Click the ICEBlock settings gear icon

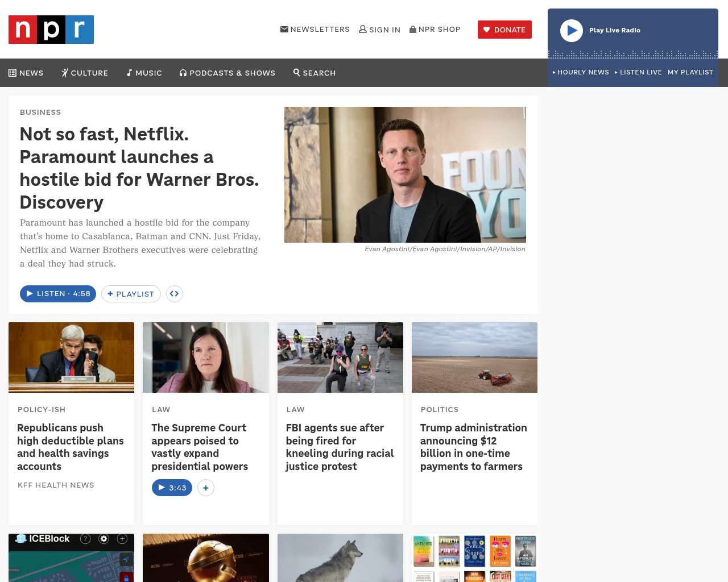(104, 539)
